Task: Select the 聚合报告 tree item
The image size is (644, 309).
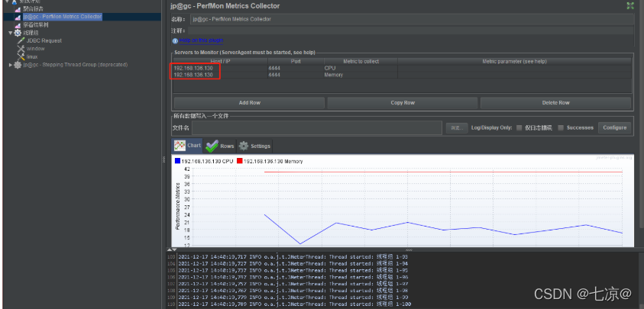Action: (33, 8)
